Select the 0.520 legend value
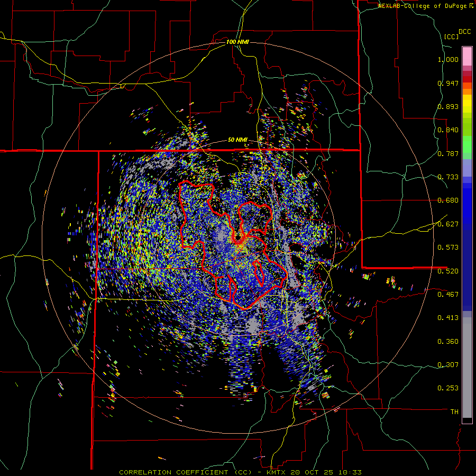This screenshot has height=476, width=476. (448, 271)
